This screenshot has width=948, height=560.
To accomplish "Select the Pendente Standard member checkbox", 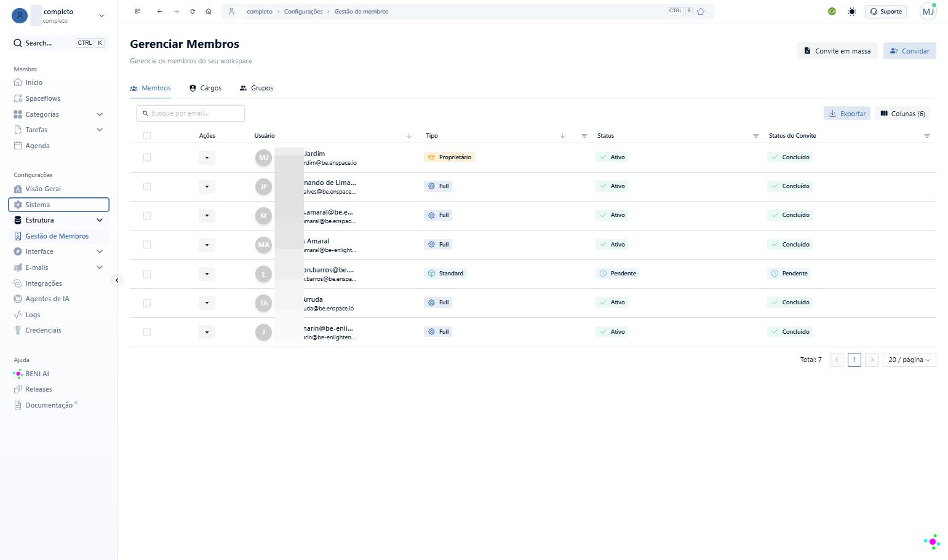I will pos(147,274).
